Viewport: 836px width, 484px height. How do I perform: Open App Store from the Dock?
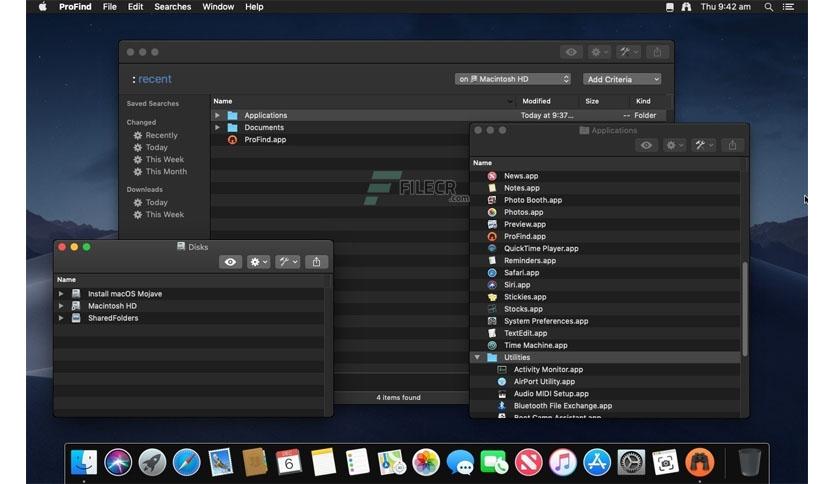click(597, 462)
